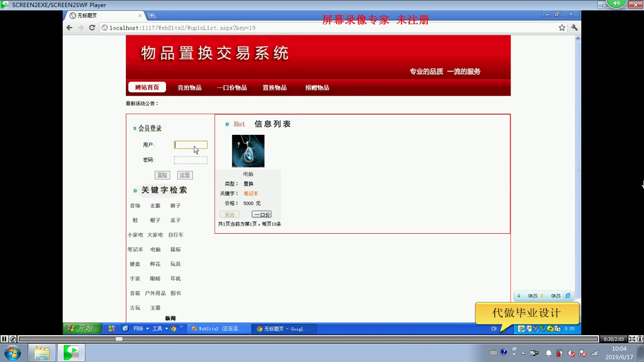This screenshot has width=644, height=362.
Task: Click the 一口价 button under the item
Action: click(x=262, y=214)
